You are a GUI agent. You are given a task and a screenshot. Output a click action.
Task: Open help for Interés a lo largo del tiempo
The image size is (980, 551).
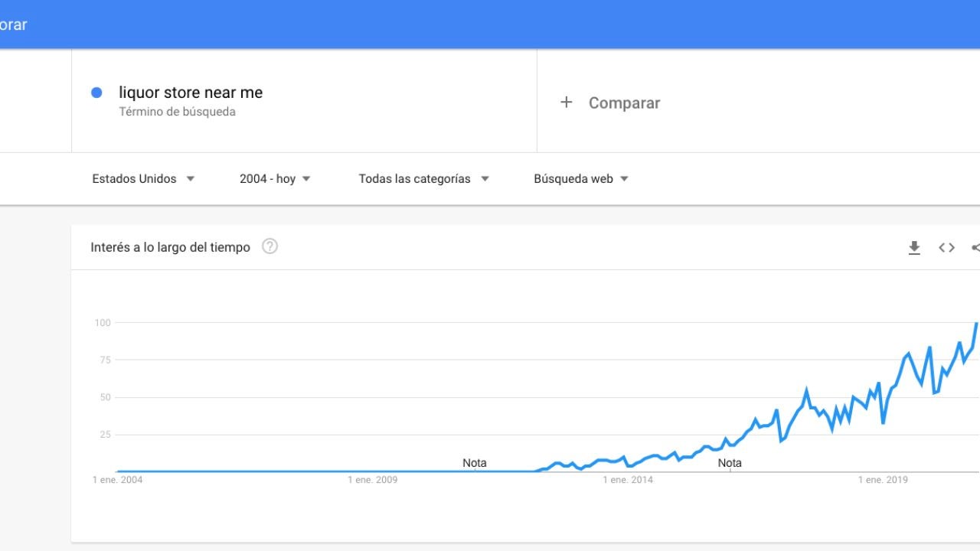tap(269, 246)
